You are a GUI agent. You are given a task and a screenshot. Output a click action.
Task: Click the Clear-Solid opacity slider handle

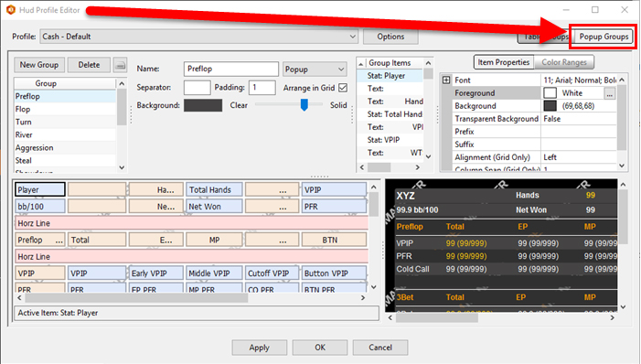click(304, 104)
